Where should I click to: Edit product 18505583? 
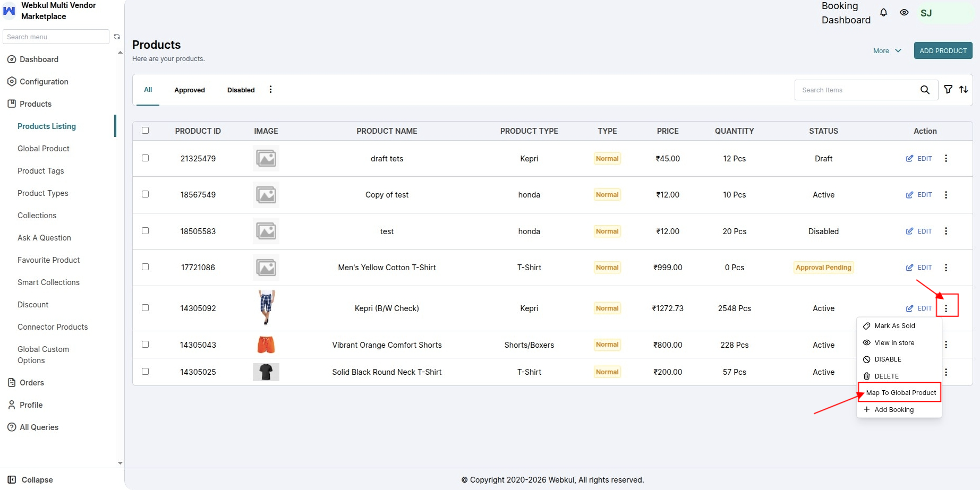click(x=919, y=231)
